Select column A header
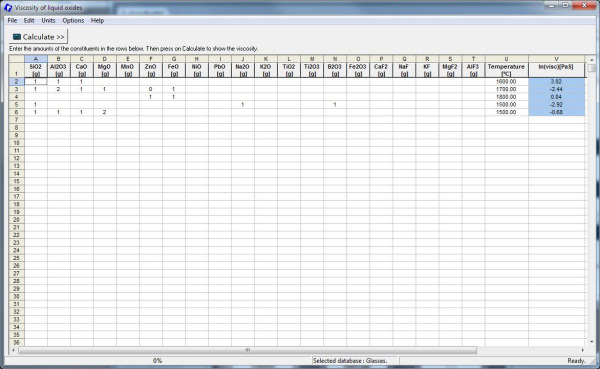 point(36,59)
